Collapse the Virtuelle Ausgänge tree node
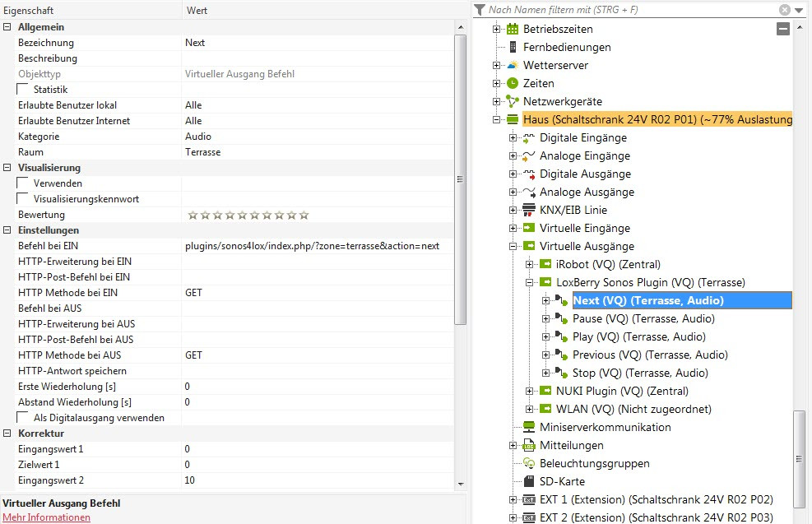This screenshot has width=812, height=524. [x=513, y=246]
